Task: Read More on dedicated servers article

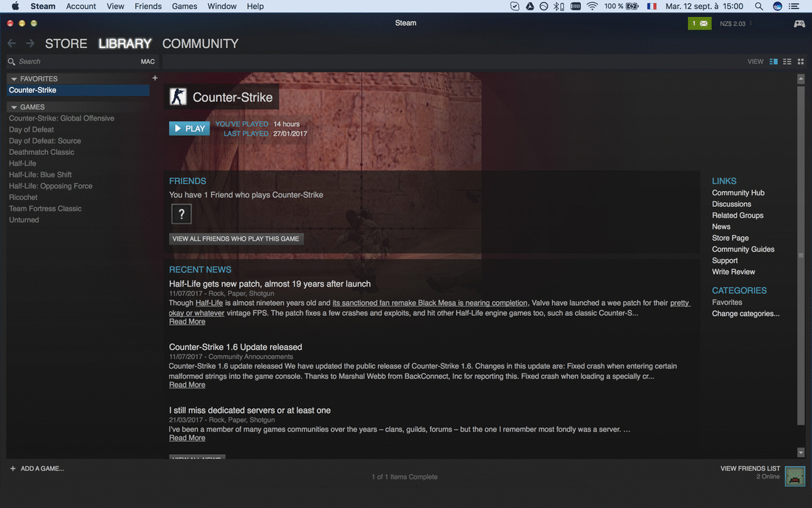Action: (187, 438)
